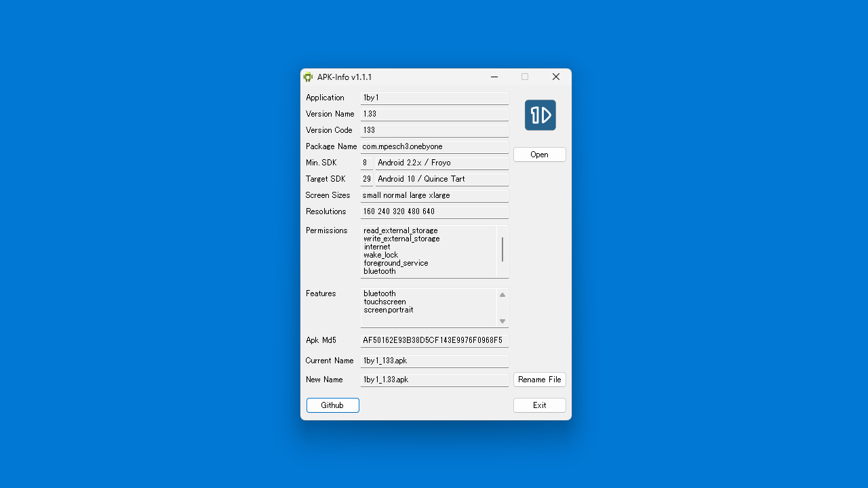Close the APK-Info window
The image size is (868, 488).
click(556, 77)
